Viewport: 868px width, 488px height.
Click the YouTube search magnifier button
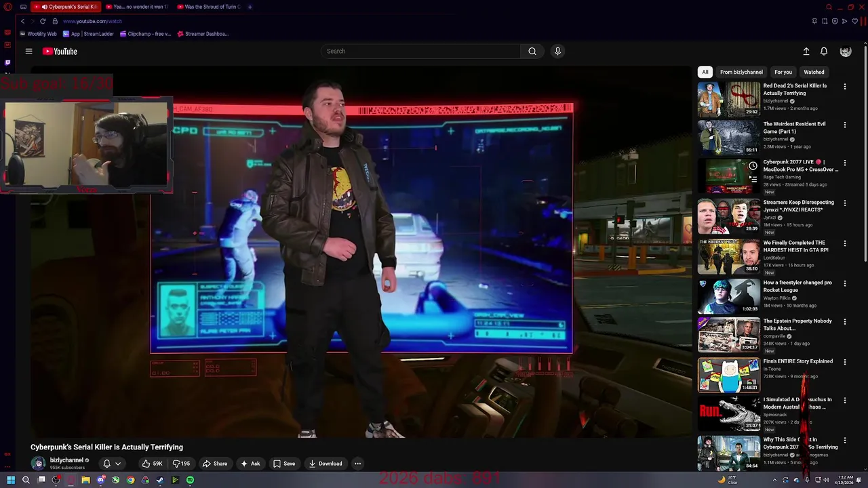532,51
